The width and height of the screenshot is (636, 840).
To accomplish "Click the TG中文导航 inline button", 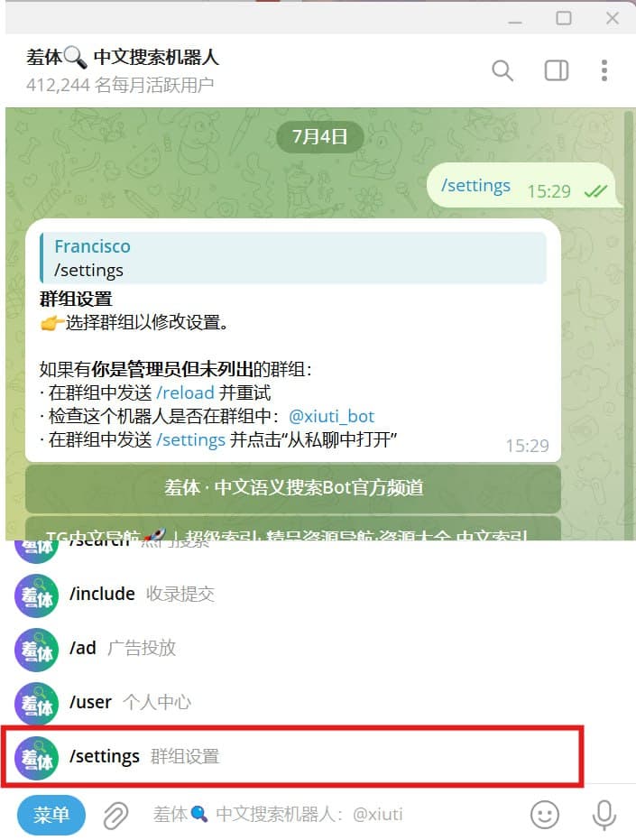I will (293, 528).
